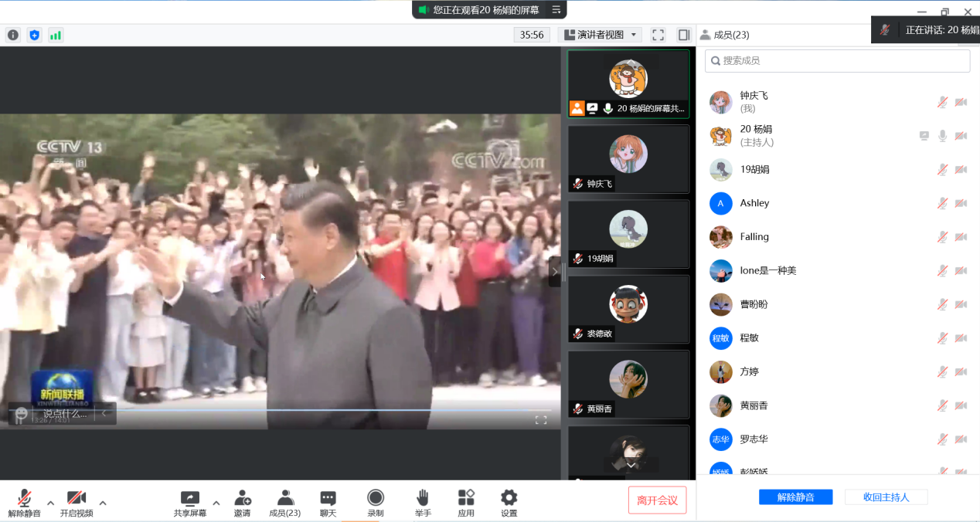The height and width of the screenshot is (522, 980).
Task: Open the menu icon on the sharing banner
Action: [x=556, y=9]
